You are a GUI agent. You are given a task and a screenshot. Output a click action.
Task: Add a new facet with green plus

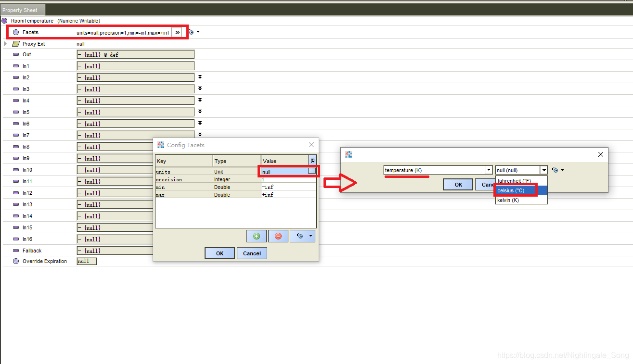[x=257, y=236]
